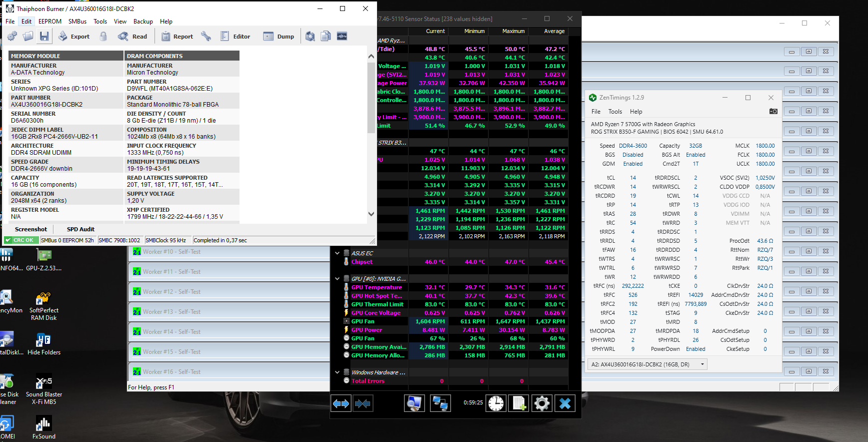Select the Chipset temperature sensor row
This screenshot has width=868, height=442.
click(454, 262)
